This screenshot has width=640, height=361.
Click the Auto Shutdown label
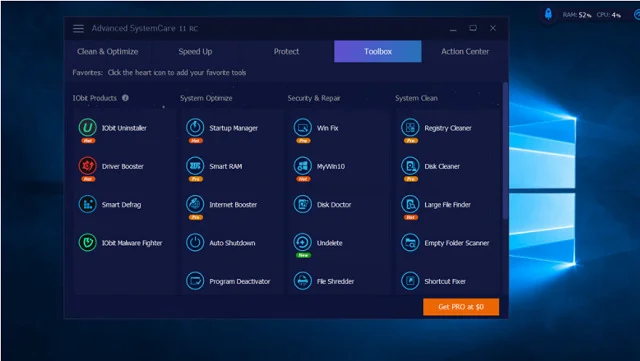pyautogui.click(x=232, y=243)
